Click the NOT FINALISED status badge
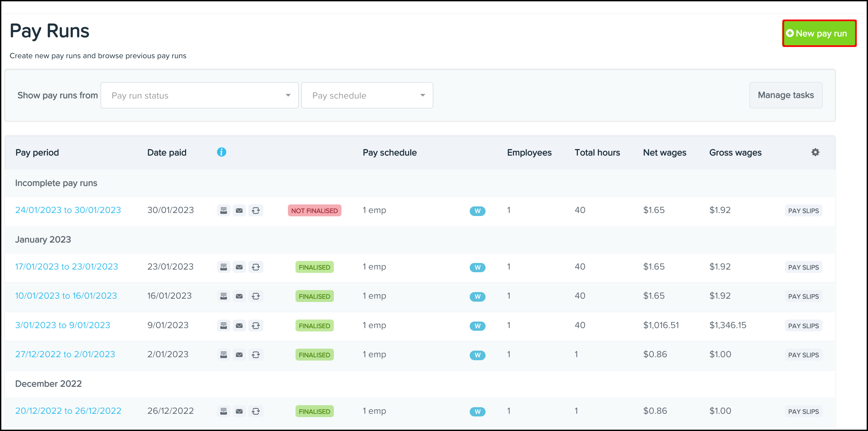868x431 pixels. pos(314,210)
